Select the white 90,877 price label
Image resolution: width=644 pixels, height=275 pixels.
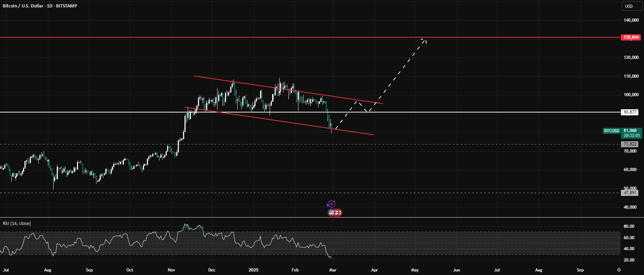click(x=629, y=112)
